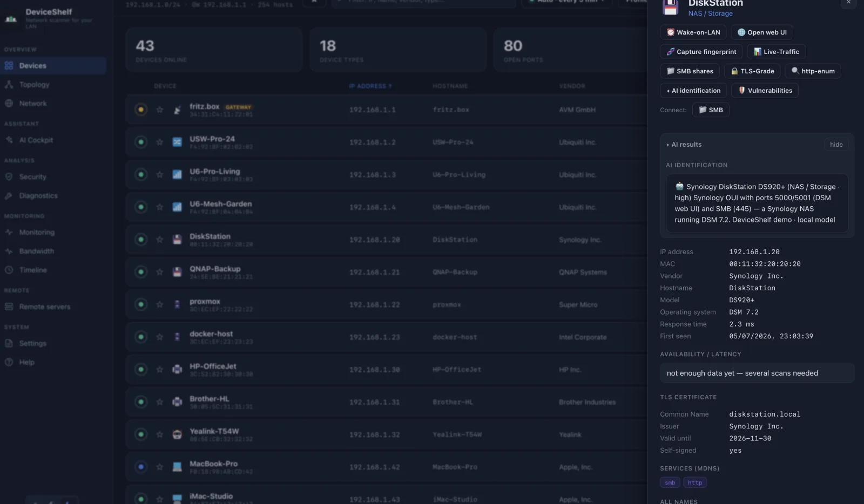
Task: Star the U6-Pro-Living device
Action: click(x=160, y=175)
